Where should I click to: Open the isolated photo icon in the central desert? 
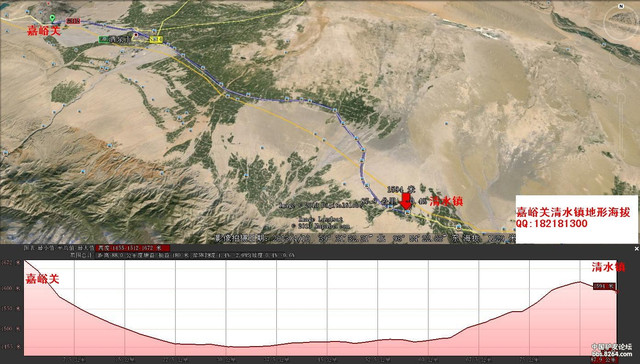click(447, 123)
